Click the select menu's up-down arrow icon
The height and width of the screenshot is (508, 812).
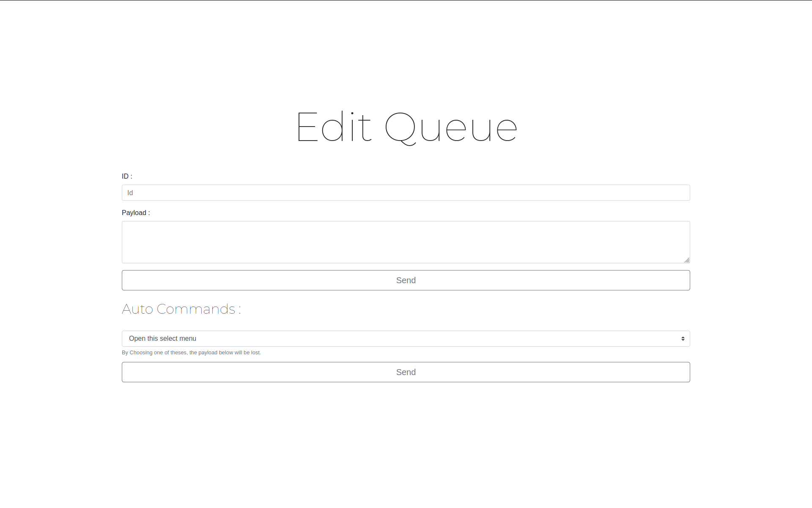pos(683,339)
